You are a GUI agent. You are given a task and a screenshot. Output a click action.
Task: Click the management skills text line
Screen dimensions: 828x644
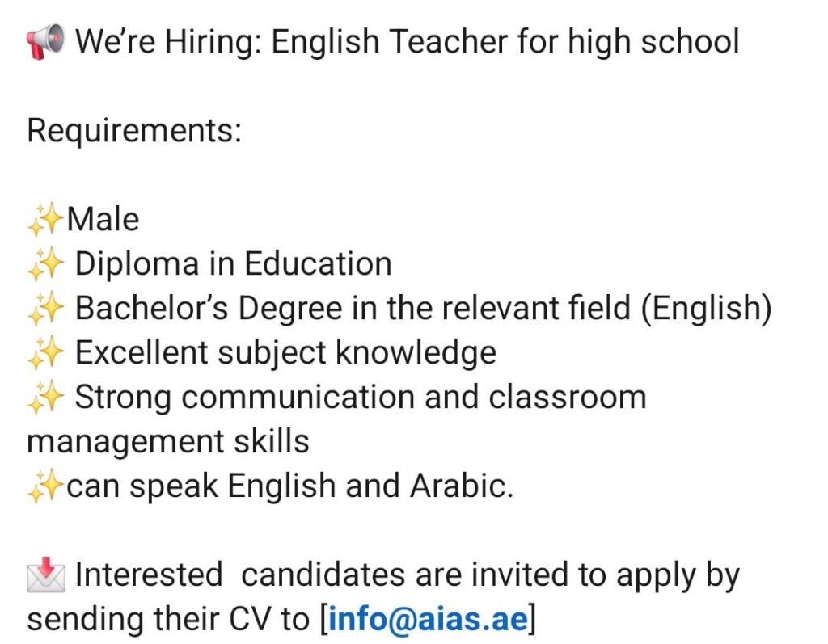pyautogui.click(x=168, y=442)
